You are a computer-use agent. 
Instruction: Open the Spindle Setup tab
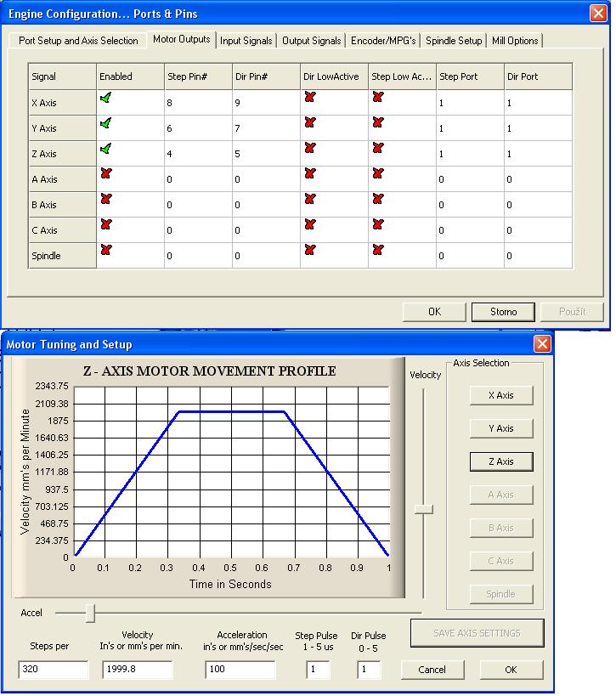[x=454, y=41]
